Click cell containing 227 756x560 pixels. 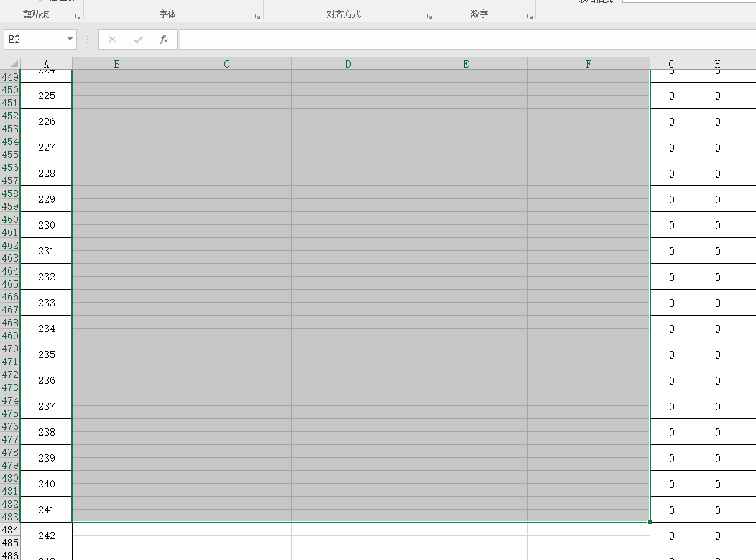[46, 147]
